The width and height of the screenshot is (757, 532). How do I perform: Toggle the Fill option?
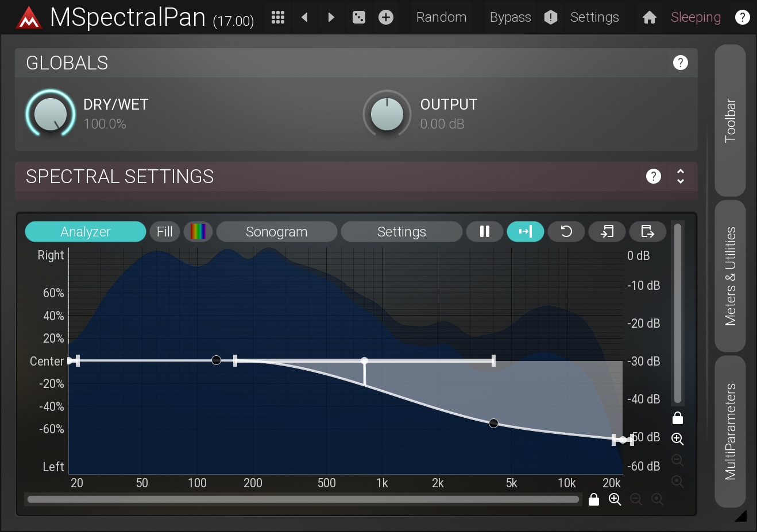click(x=164, y=231)
